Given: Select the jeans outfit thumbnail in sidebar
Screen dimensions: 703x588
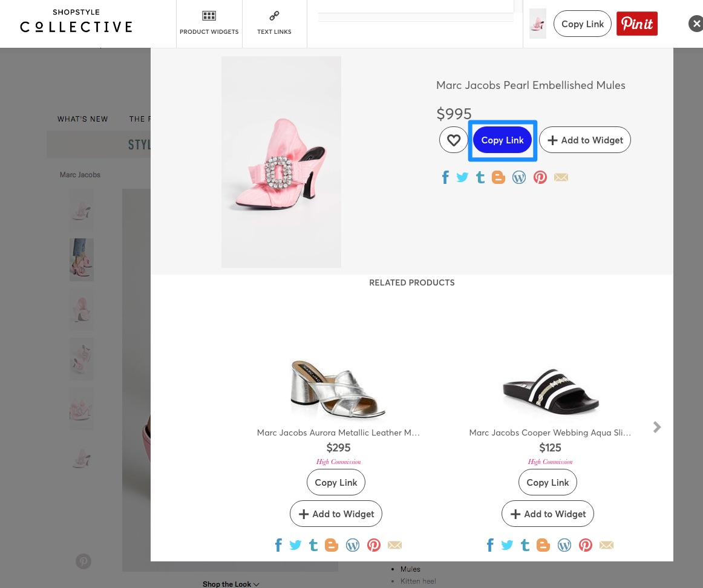Looking at the screenshot, I should point(81,260).
